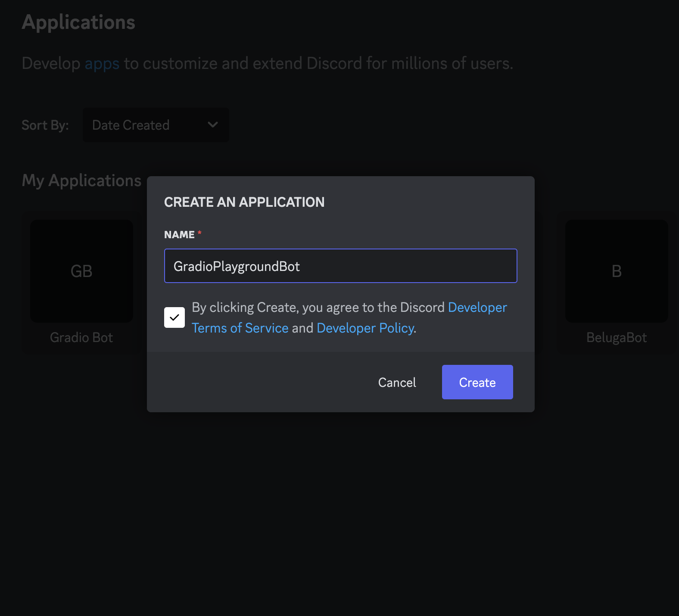The height and width of the screenshot is (616, 679).
Task: Open the Gradio Bot GB app icon
Action: point(81,271)
